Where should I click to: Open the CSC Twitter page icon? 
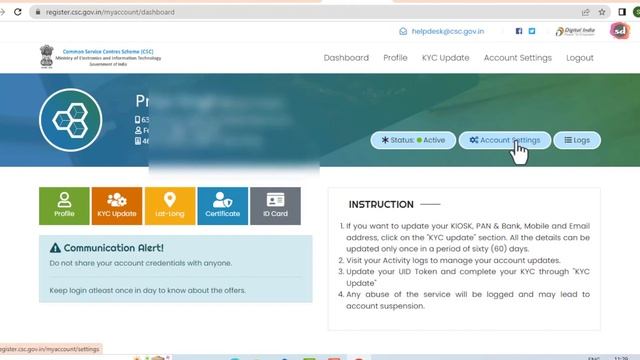click(x=532, y=31)
